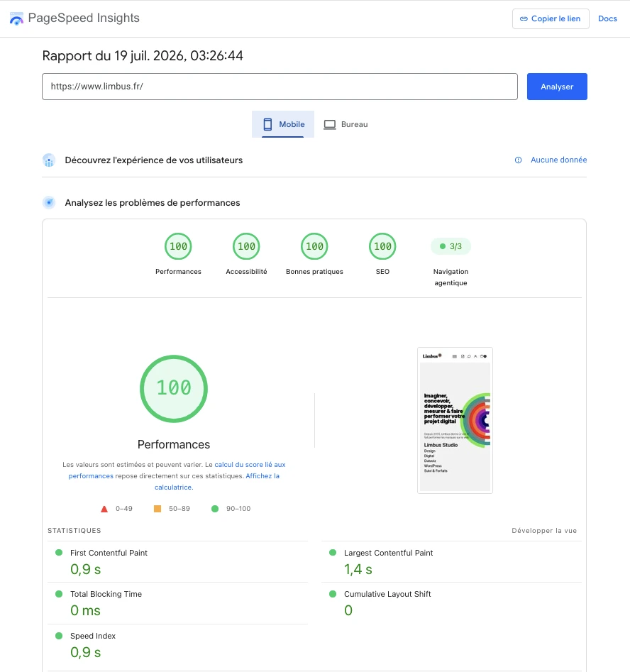Select the Performances 100 score gauge
Image resolution: width=630 pixels, height=672 pixels.
(178, 246)
